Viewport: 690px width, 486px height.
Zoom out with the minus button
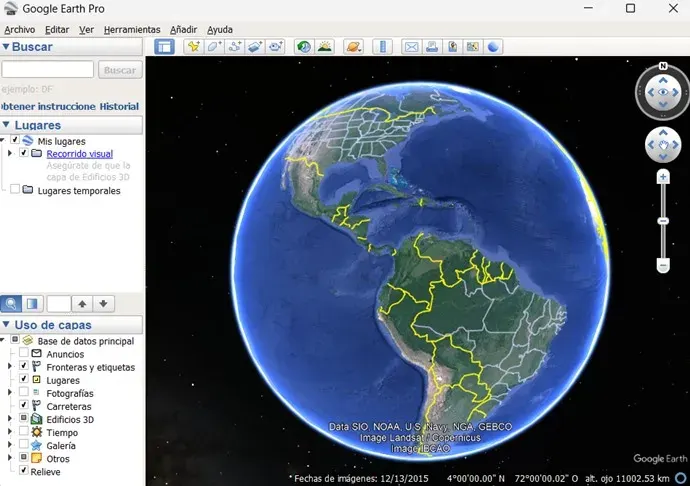pyautogui.click(x=663, y=265)
